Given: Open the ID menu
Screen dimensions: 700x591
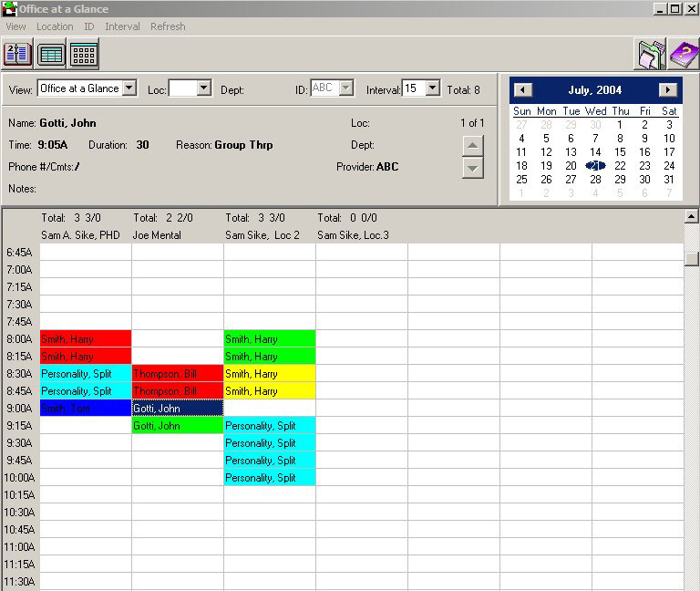Looking at the screenshot, I should tap(89, 26).
